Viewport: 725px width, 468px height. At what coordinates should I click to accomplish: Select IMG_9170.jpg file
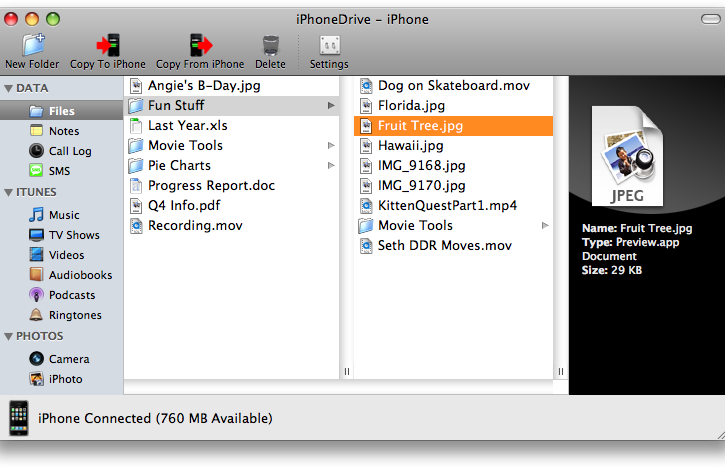tap(453, 185)
